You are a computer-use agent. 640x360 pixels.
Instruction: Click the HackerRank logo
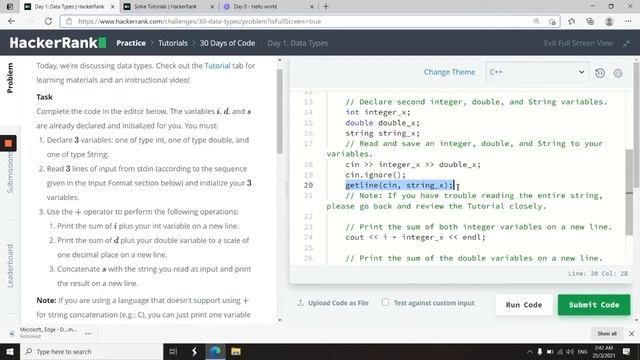pos(58,42)
